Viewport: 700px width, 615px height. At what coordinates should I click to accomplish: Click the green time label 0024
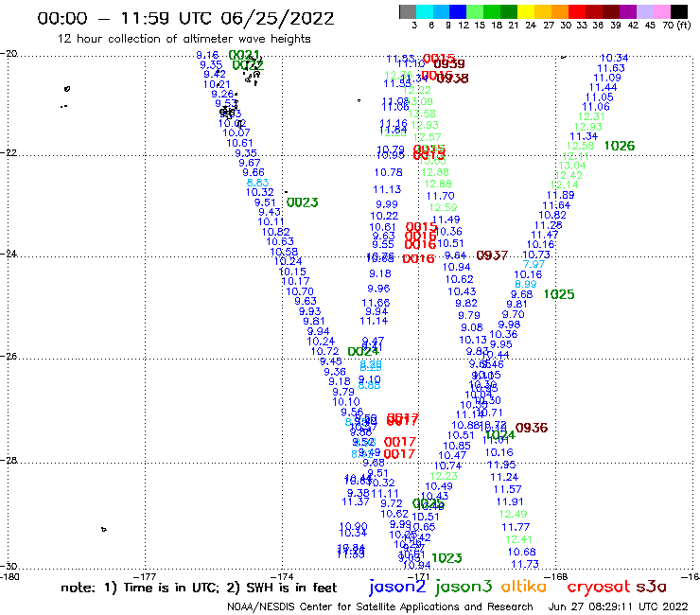(x=363, y=351)
